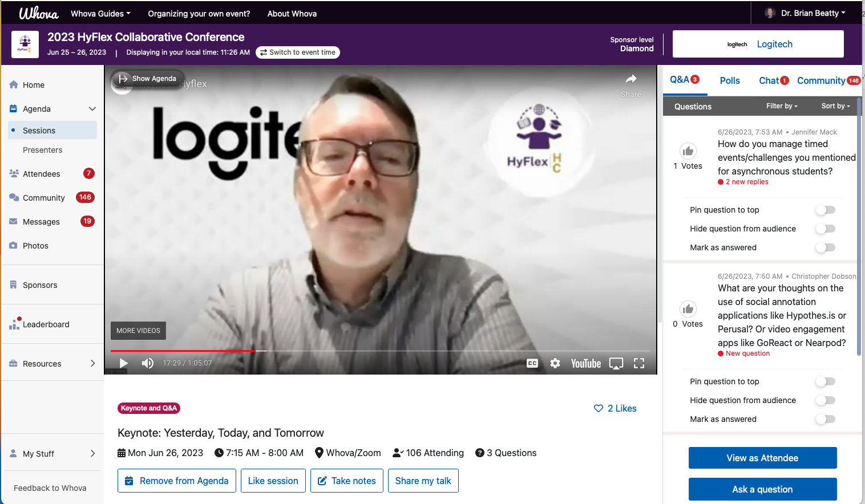Open the Sort by dropdown in Questions
The height and width of the screenshot is (504, 865).
pyautogui.click(x=835, y=106)
